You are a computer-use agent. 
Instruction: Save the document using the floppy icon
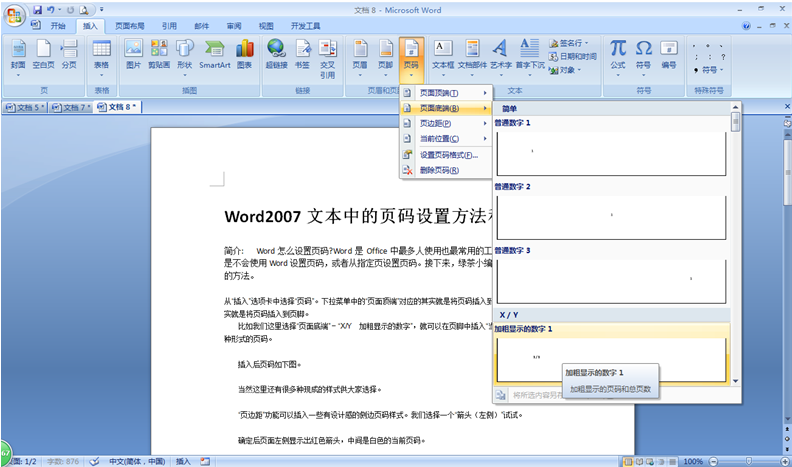coord(37,10)
